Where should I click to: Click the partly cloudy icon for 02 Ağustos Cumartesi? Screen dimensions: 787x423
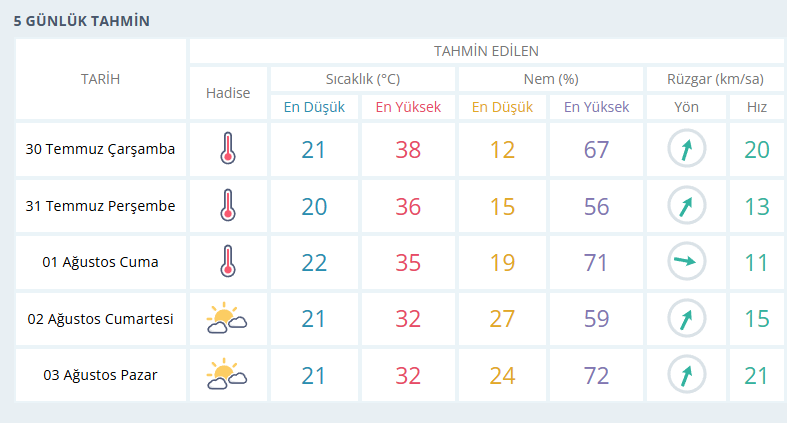227,318
